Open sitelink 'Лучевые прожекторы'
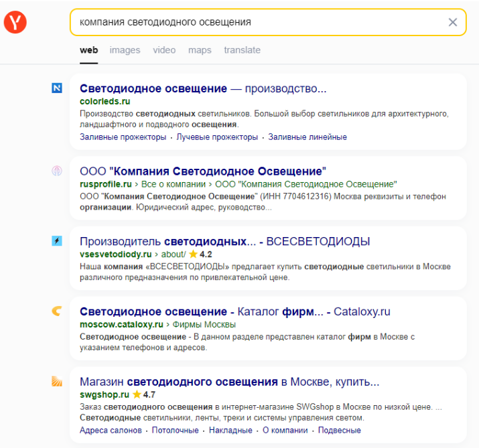Image resolution: width=479 pixels, height=448 pixels. [x=217, y=137]
